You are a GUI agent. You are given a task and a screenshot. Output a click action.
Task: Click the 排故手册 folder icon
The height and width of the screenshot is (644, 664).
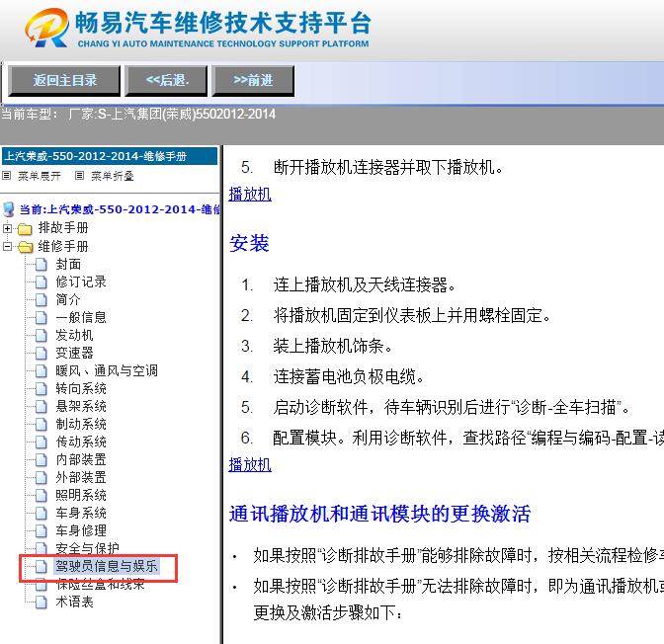pos(25,229)
